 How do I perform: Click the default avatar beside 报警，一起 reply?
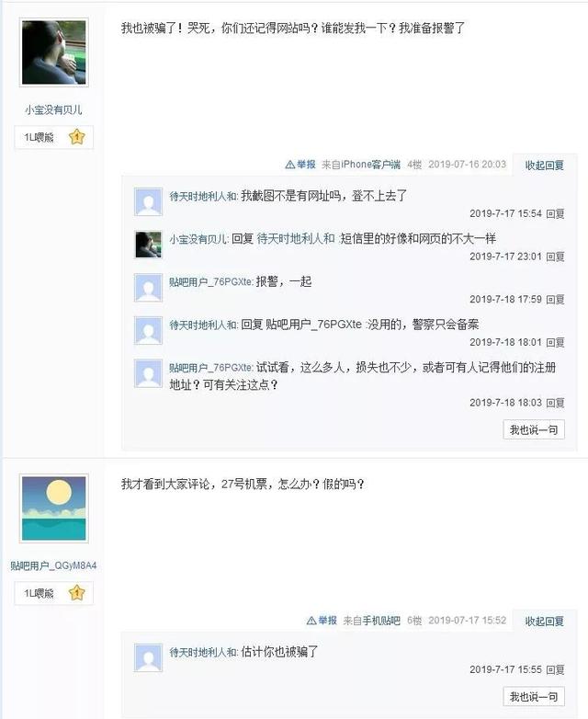tap(148, 288)
